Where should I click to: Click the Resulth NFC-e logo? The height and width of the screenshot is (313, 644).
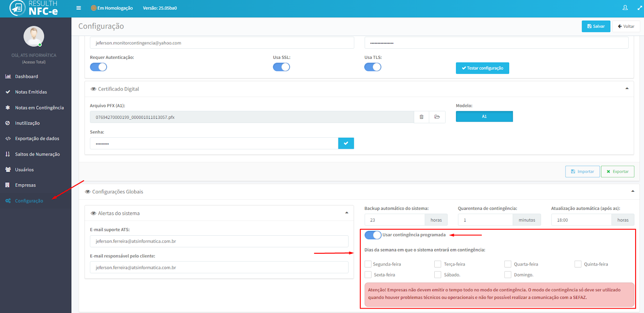tap(34, 8)
